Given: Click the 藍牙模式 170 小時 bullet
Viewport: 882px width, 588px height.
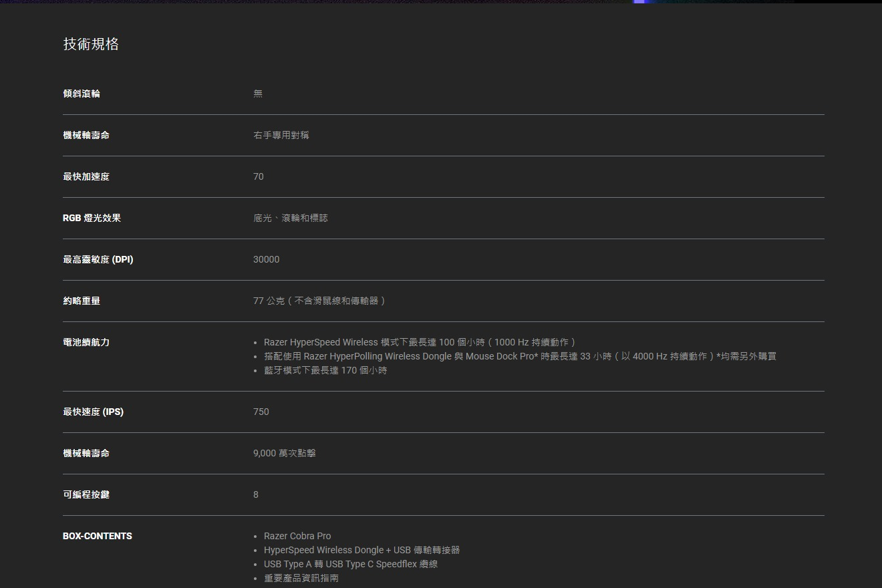Looking at the screenshot, I should [x=325, y=370].
